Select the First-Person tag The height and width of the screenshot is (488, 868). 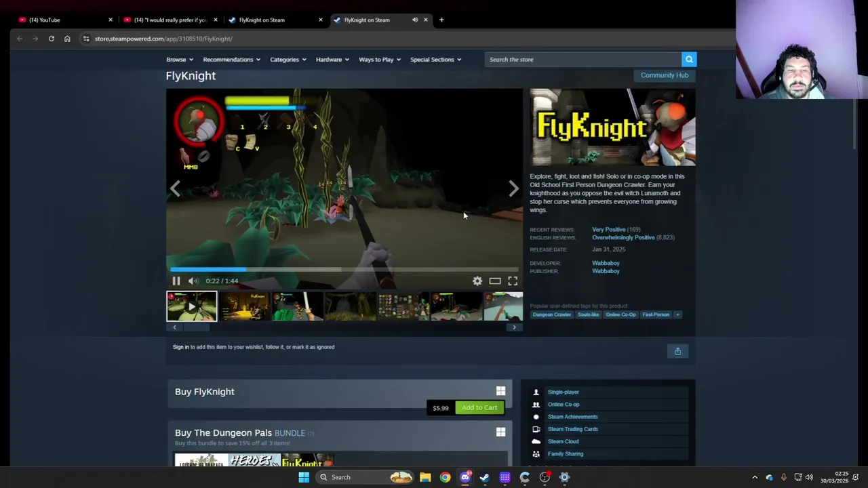coord(655,314)
